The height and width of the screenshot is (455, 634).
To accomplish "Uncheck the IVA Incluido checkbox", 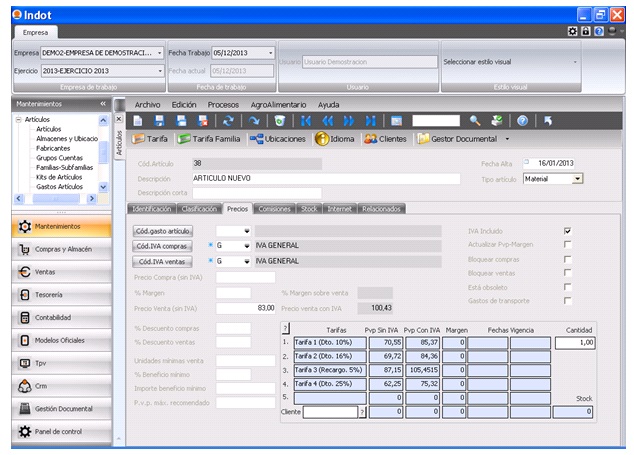I will click(567, 231).
